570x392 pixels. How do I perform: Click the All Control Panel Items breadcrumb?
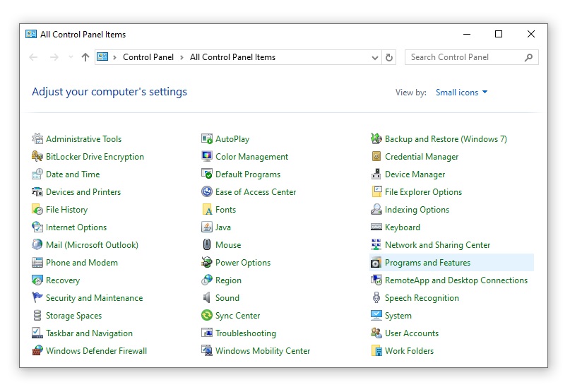[232, 57]
